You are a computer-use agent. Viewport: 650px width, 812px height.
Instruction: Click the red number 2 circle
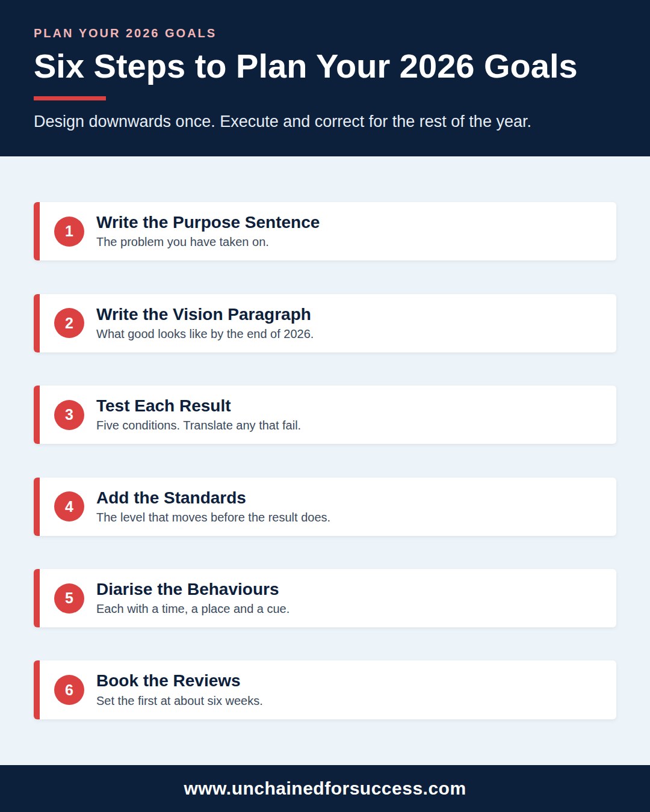click(x=69, y=323)
